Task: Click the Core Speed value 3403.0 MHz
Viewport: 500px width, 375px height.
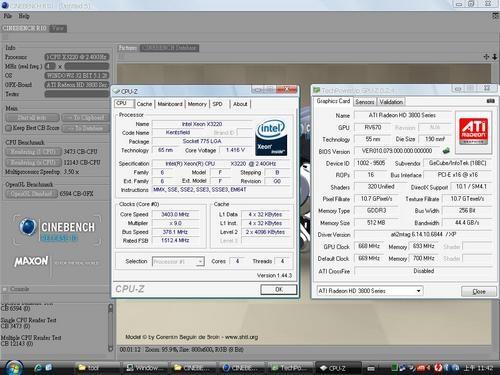Action: pyautogui.click(x=175, y=214)
